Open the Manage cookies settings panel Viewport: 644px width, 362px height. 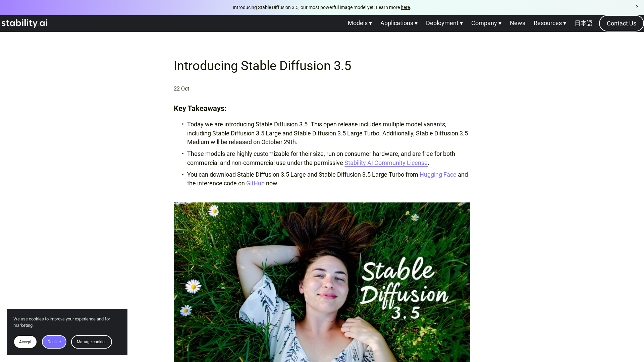point(92,342)
